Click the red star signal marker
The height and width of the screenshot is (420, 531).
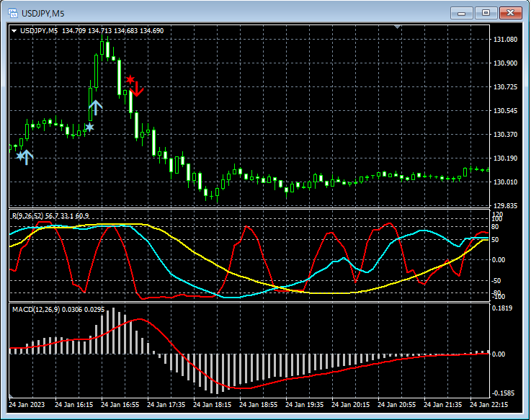pyautogui.click(x=130, y=79)
